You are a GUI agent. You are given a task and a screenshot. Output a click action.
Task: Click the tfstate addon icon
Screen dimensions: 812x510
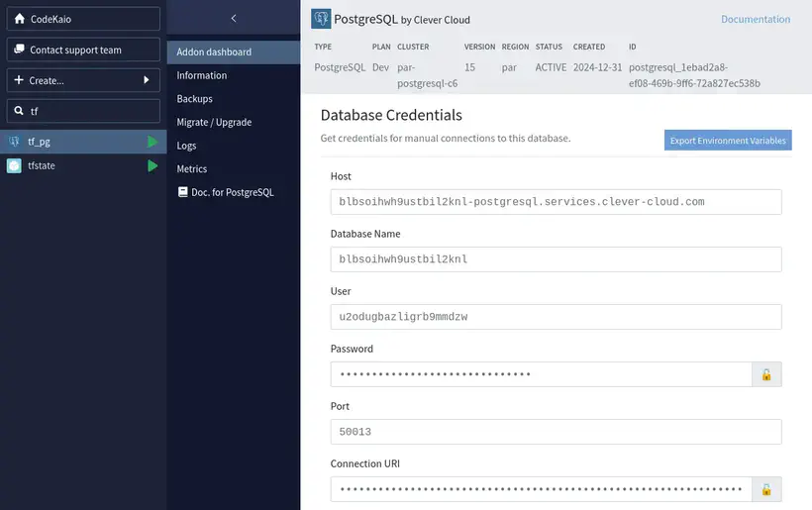pyautogui.click(x=14, y=165)
